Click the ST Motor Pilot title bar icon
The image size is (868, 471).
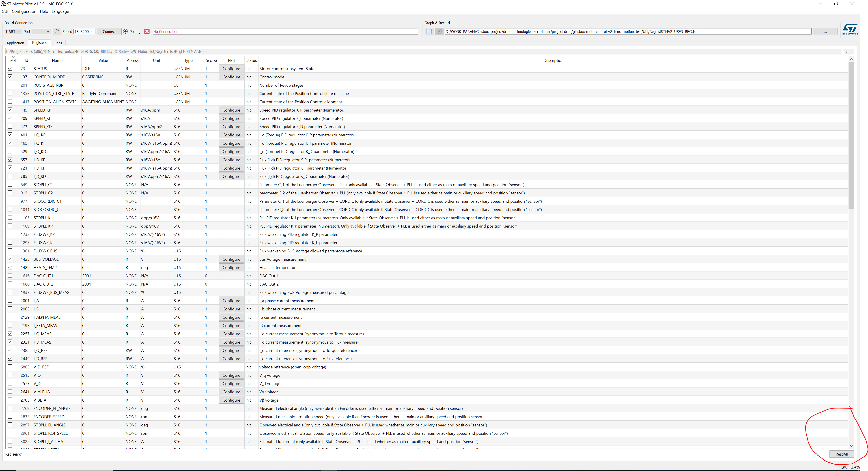(3, 4)
